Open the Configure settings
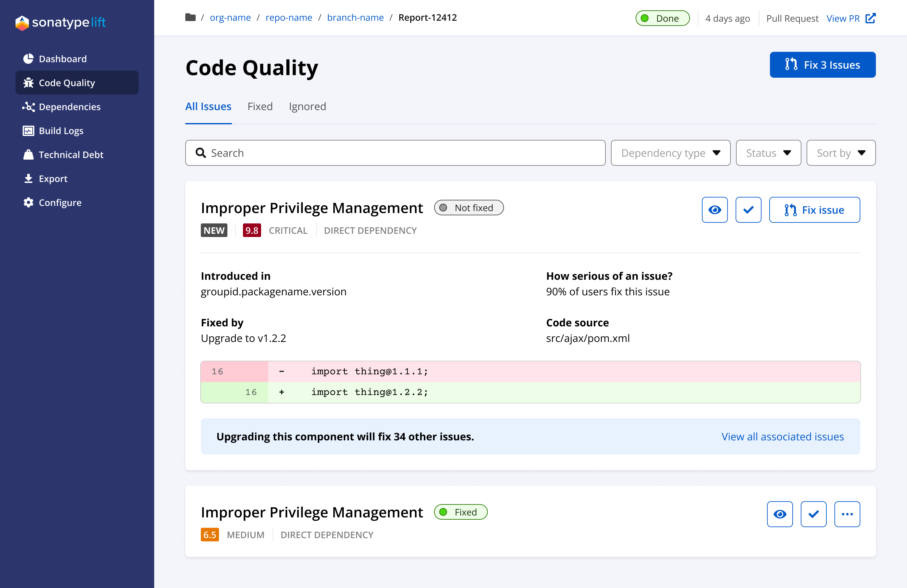This screenshot has height=588, width=907. [x=60, y=202]
